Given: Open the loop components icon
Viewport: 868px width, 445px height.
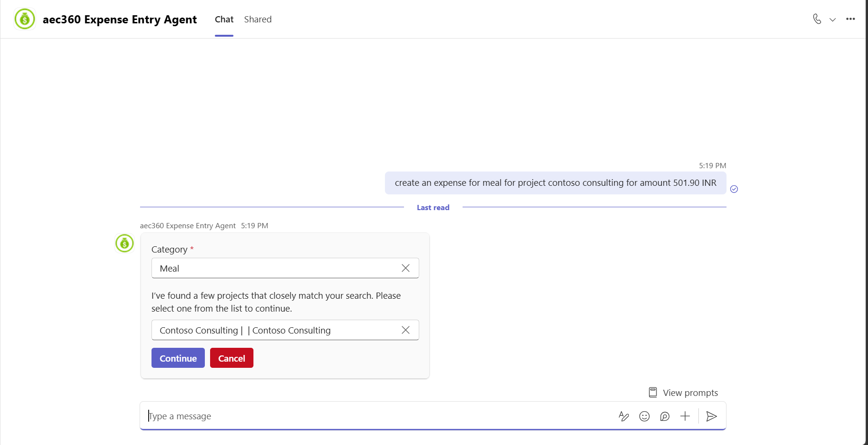Looking at the screenshot, I should coord(665,416).
